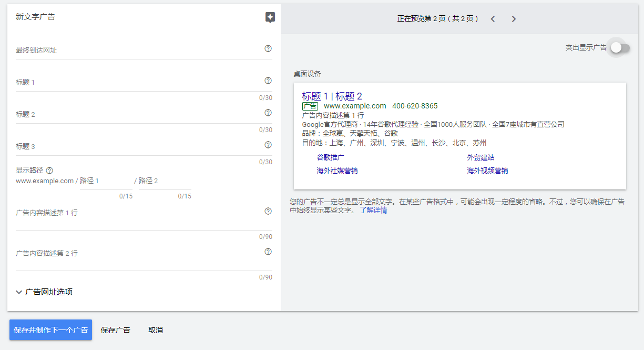Open help icon for 广告内容描述第 1 行
This screenshot has height=350, width=644.
(268, 211)
